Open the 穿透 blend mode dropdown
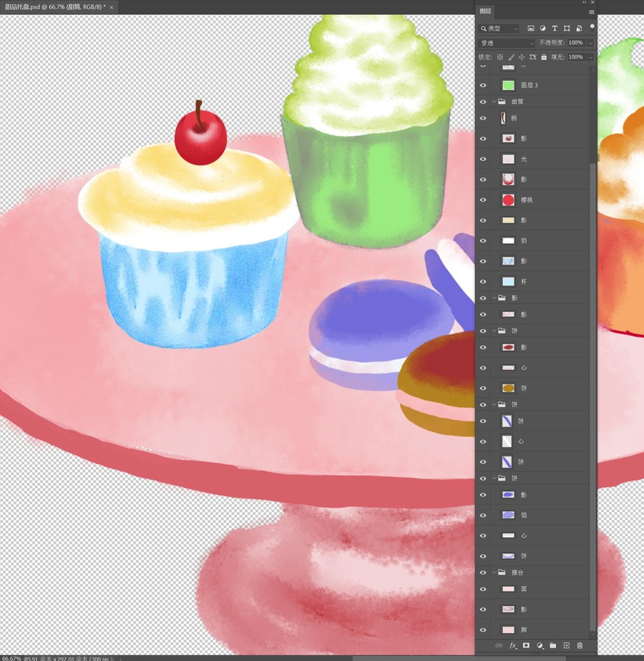This screenshot has width=644, height=661. click(507, 43)
